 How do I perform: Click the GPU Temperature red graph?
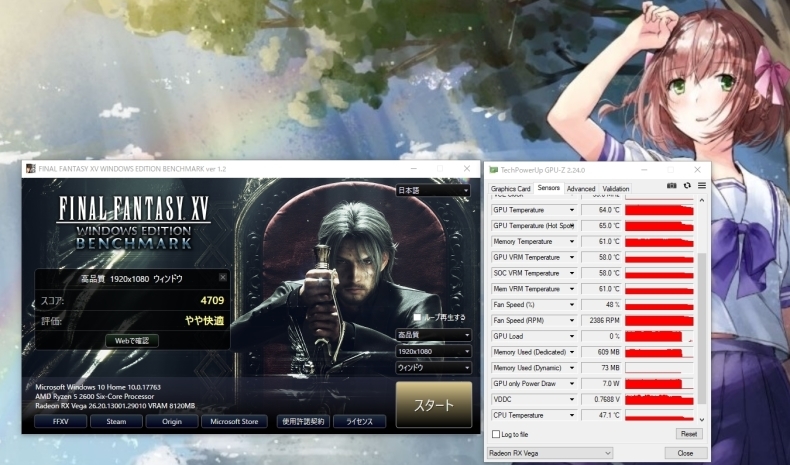(x=660, y=210)
